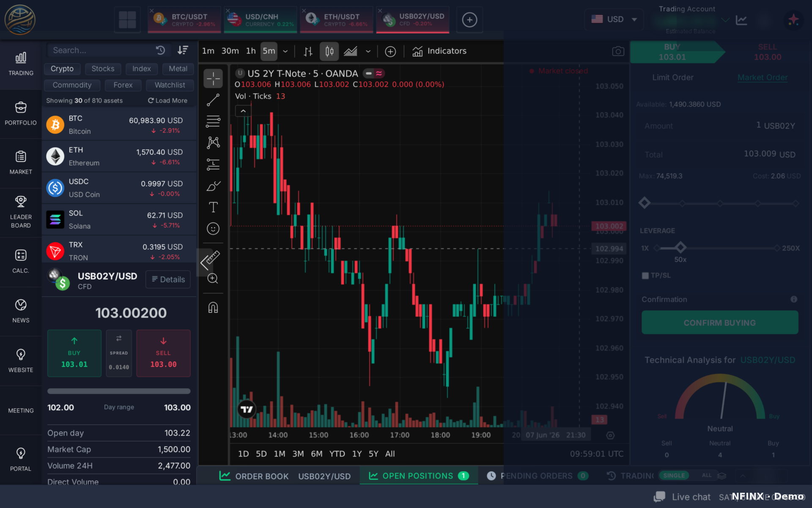Expand the timeframe interval dropdown
Viewport: 812px width, 508px height.
pos(285,52)
